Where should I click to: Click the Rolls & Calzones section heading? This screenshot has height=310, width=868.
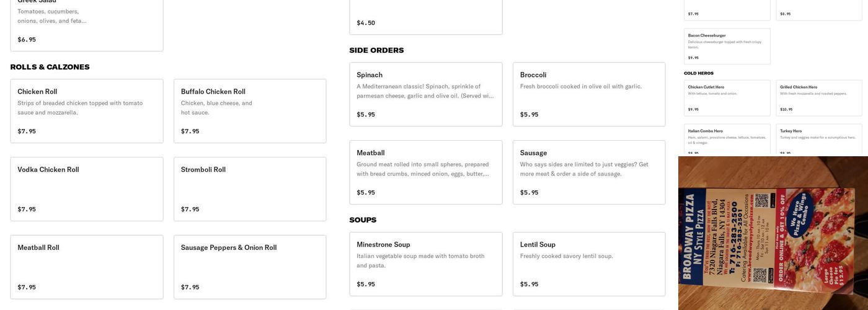click(x=50, y=67)
